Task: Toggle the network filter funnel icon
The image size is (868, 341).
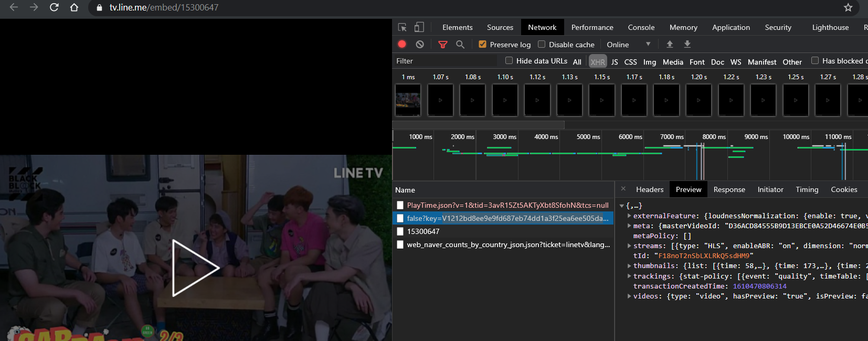Action: (x=443, y=45)
